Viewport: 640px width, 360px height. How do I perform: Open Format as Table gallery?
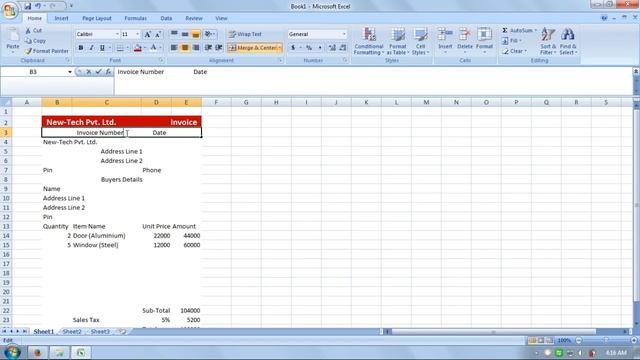tap(398, 41)
